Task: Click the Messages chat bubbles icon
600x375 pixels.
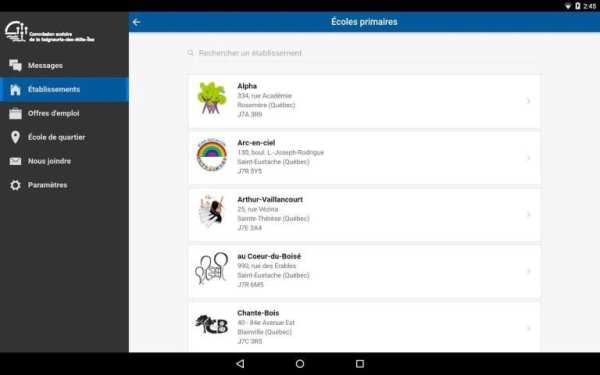Action: (x=15, y=65)
